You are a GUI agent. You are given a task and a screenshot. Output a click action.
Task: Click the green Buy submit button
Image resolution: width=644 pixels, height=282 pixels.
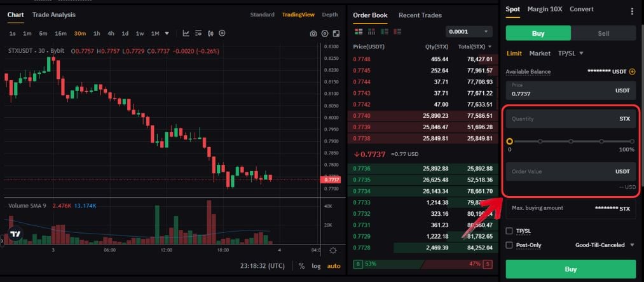coord(570,269)
